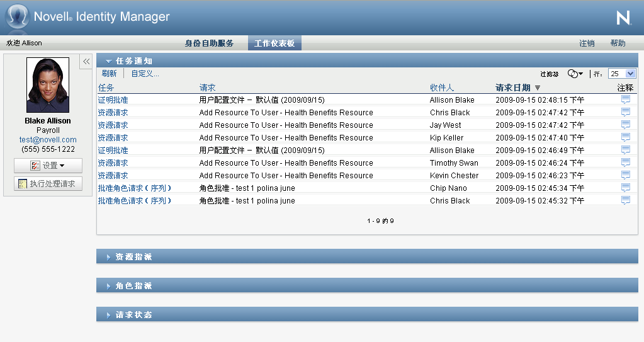Open 资源请求 task for Kip Keller
The width and height of the screenshot is (644, 342).
pos(113,138)
